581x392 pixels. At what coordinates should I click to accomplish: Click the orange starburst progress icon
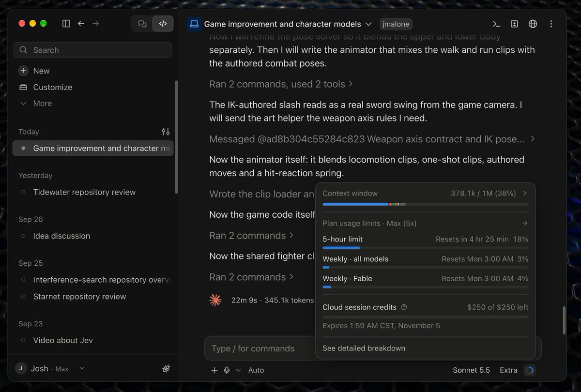point(215,300)
